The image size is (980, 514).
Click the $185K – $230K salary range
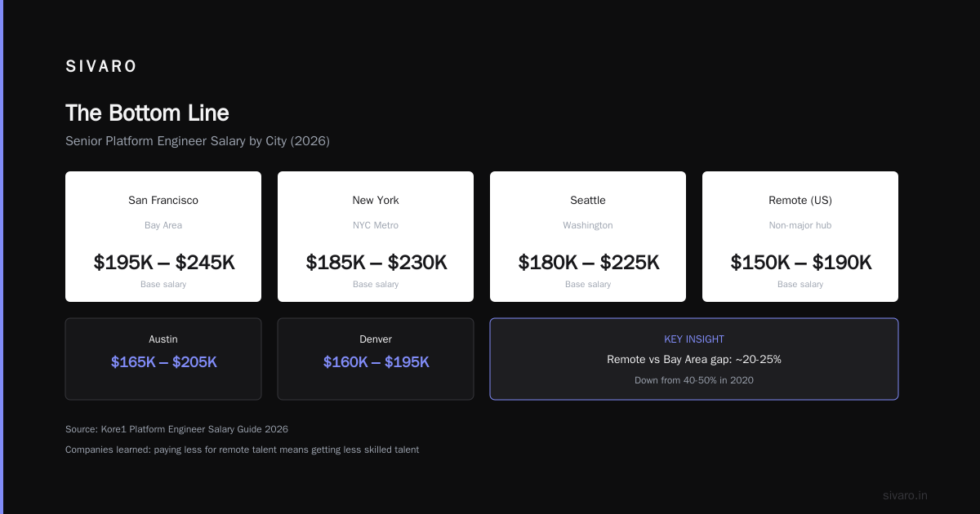pos(376,262)
